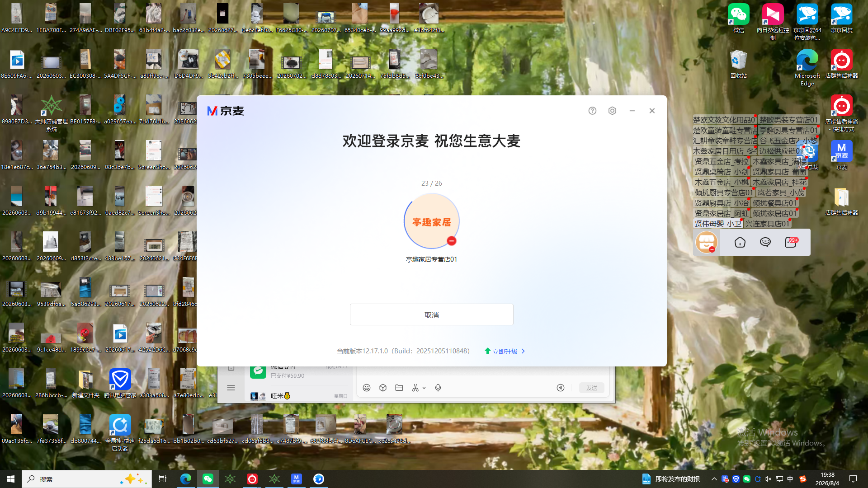Switch to 京麦 from the taskbar
The width and height of the screenshot is (868, 488).
297,479
